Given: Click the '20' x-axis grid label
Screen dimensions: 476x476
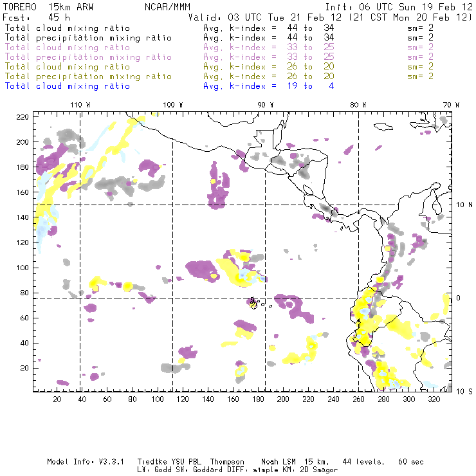Looking at the screenshot, I should click(x=57, y=399).
